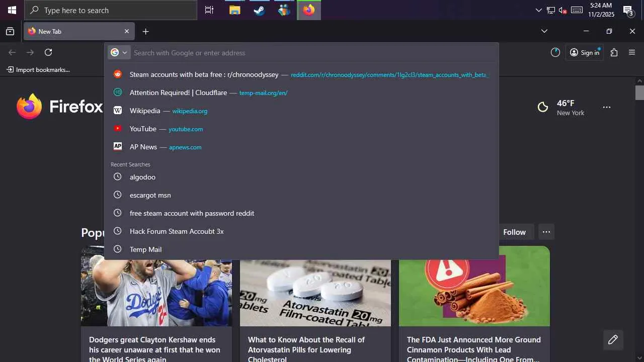This screenshot has width=644, height=362.
Task: Open the weather widget options menu
Action: point(607,107)
